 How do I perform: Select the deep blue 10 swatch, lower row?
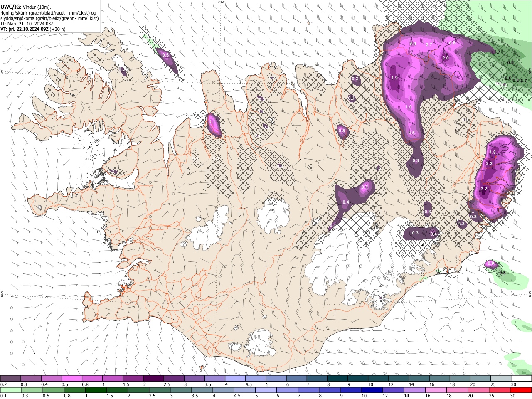[372, 390]
